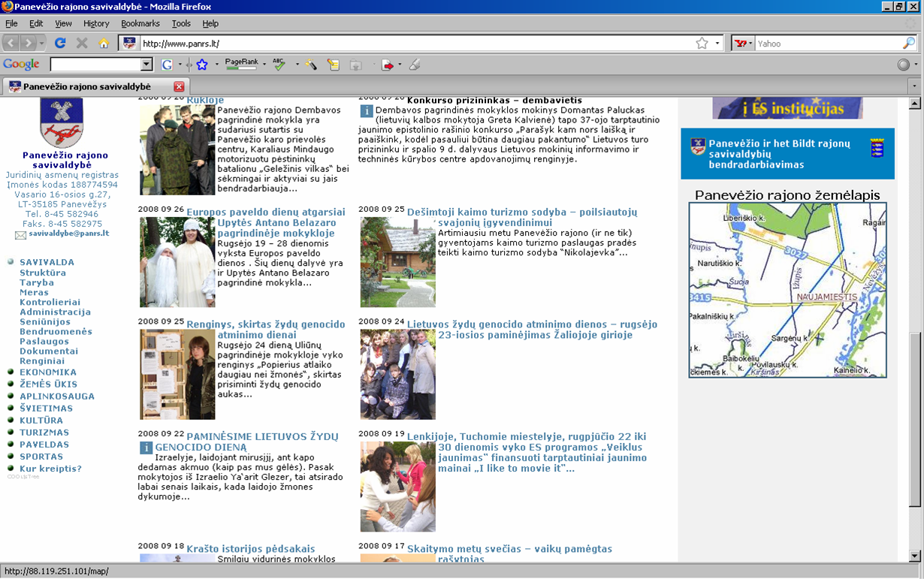Click the Forward navigation arrow
The height and width of the screenshot is (579, 924).
[29, 44]
